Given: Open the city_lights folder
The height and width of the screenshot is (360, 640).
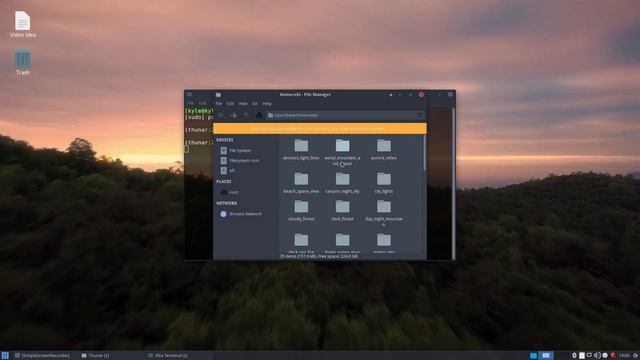Looking at the screenshot, I should tap(384, 183).
